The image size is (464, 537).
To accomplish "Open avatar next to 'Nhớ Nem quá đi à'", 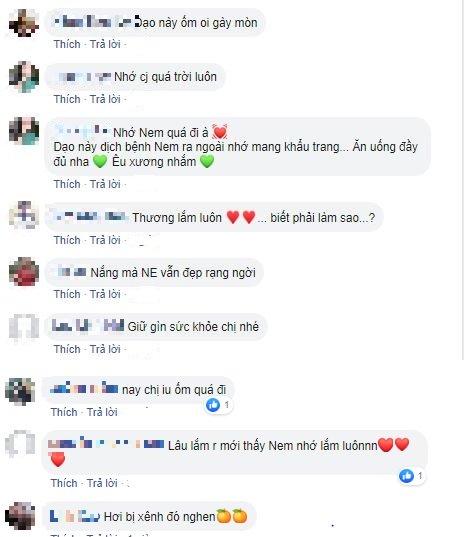I will click(x=24, y=131).
